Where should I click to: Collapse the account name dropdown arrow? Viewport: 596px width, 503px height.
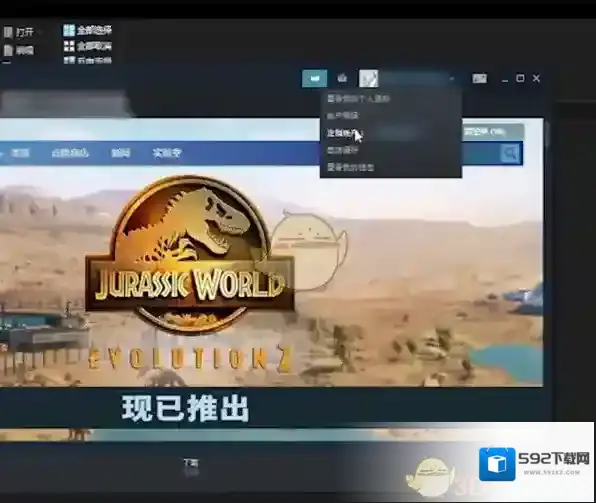tap(452, 79)
